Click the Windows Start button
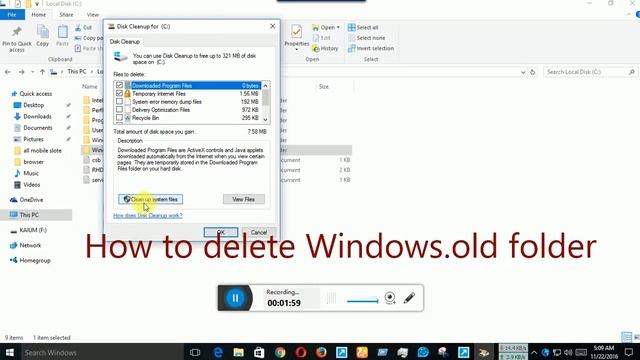 [9, 352]
